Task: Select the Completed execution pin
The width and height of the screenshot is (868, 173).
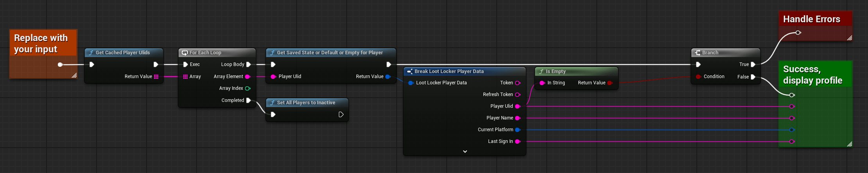Action: (x=248, y=100)
